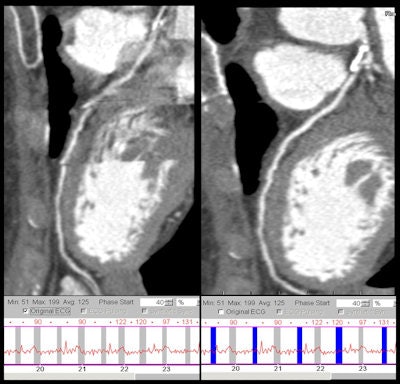
Task: Click the 'Phase Start' label in left panel
Action: (x=116, y=302)
